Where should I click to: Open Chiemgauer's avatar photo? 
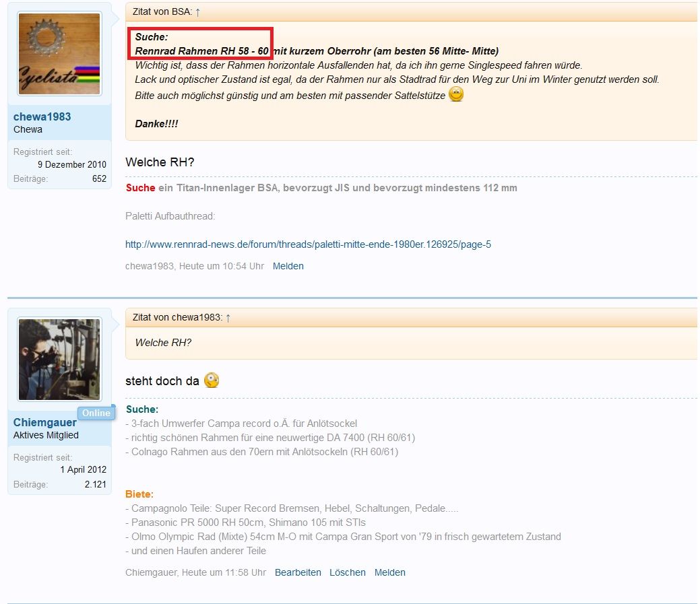coord(59,360)
